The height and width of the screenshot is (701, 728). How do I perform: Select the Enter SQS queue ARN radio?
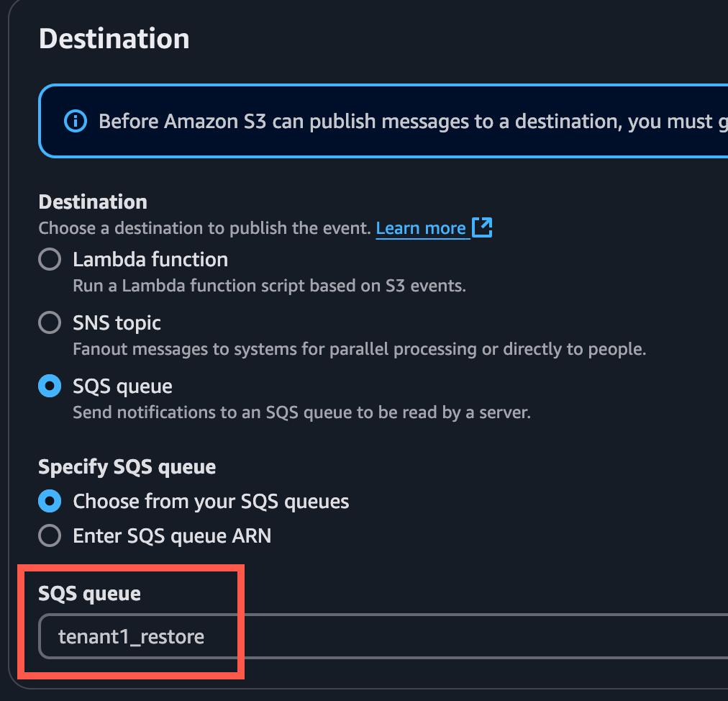(50, 535)
